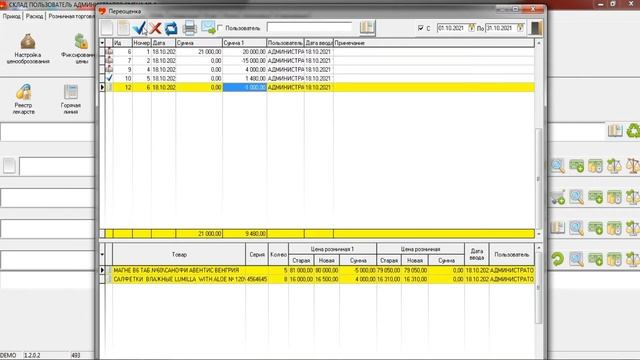Click the green recycle icon in main window
Viewport: 640px width, 360px height.
(633, 131)
